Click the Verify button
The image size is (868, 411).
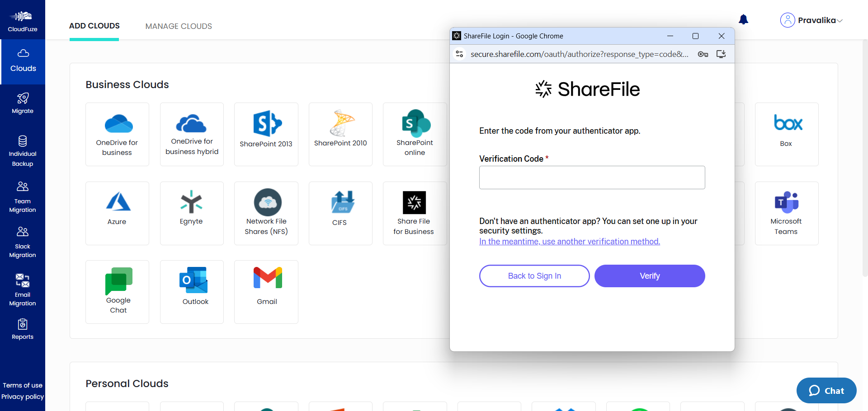(x=650, y=276)
